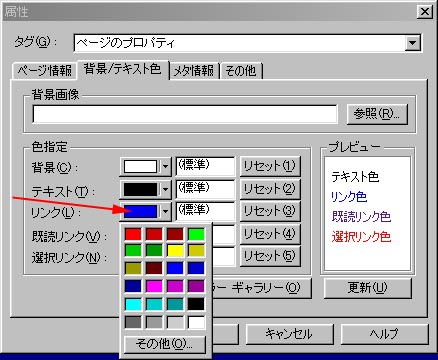The height and width of the screenshot is (360, 438).
Task: Expand the 背景(C) color dropdown arrow
Action: pos(165,166)
